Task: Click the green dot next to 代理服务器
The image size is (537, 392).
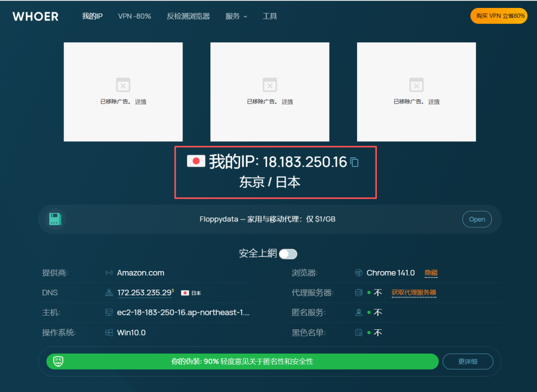Action: point(369,293)
